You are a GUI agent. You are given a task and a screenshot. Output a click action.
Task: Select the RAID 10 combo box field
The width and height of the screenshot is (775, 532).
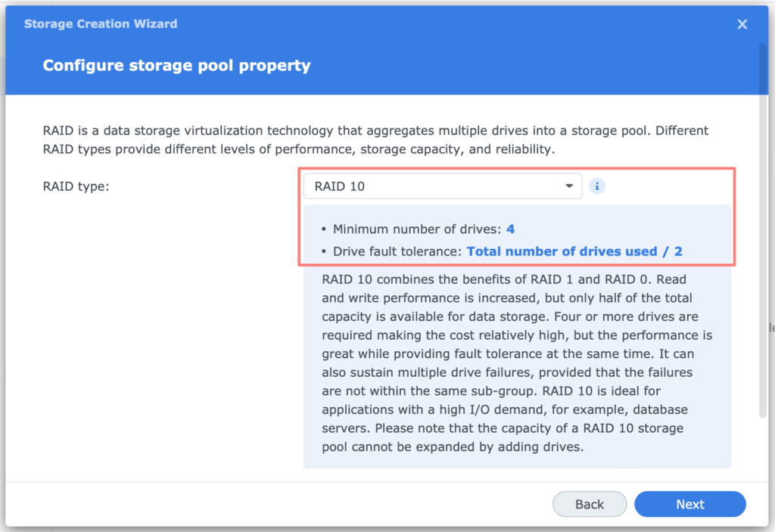[x=442, y=185]
